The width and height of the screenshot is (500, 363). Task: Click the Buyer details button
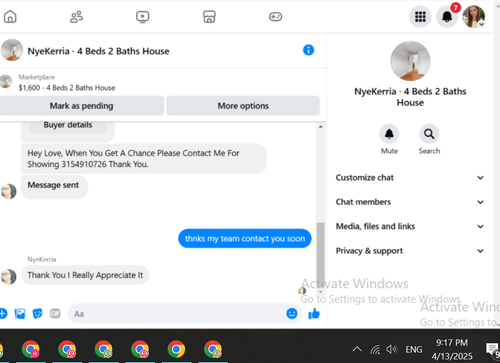tap(68, 125)
